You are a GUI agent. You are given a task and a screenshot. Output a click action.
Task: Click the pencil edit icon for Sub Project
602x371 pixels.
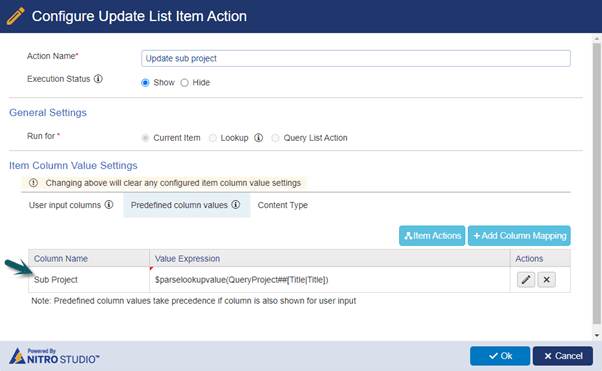click(x=526, y=280)
